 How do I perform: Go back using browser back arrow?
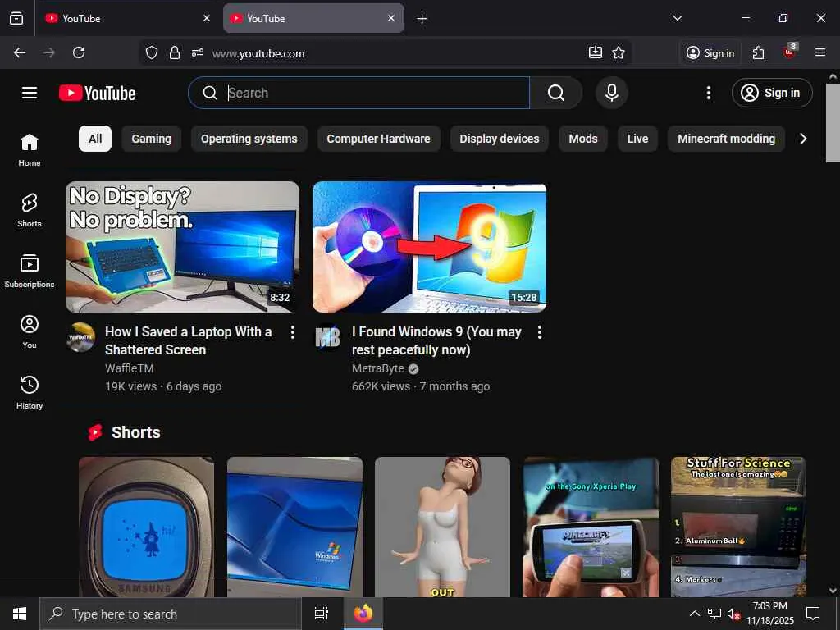pos(20,52)
